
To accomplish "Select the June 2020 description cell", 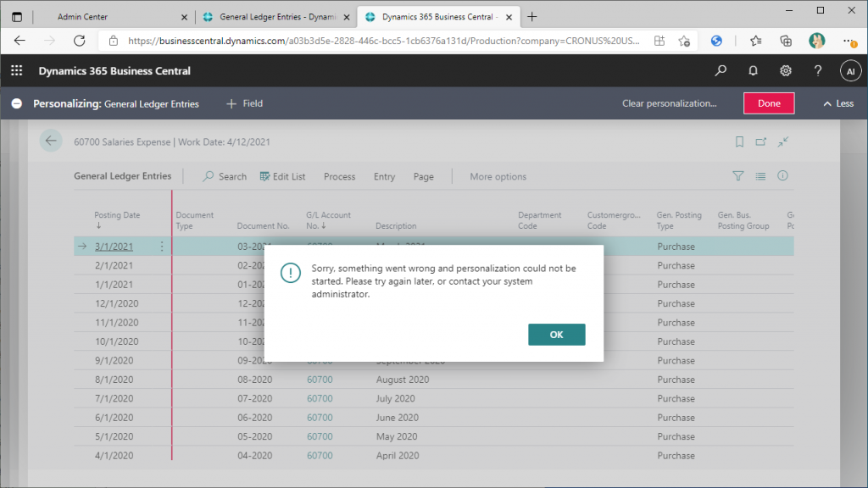I will (397, 417).
